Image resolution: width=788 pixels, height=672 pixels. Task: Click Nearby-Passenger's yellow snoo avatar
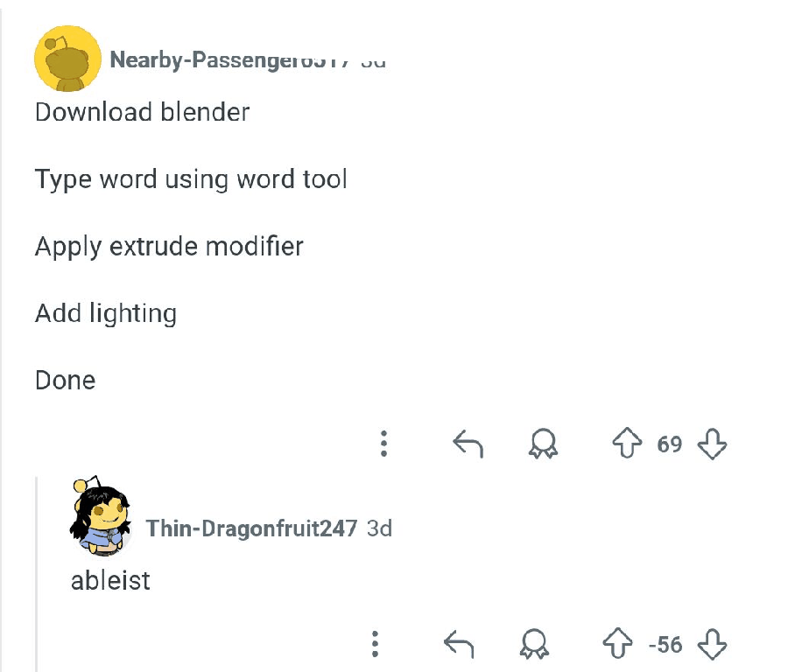[67, 59]
